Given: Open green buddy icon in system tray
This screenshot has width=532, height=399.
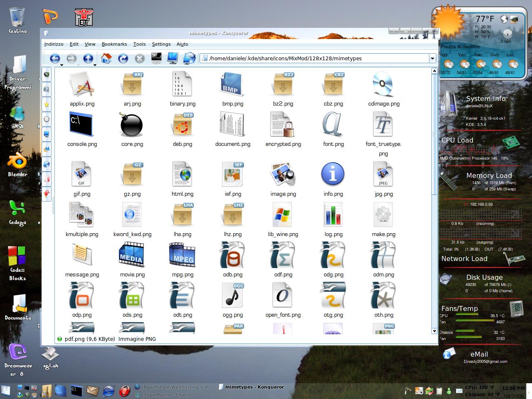Looking at the screenshot, I should coord(449,391).
